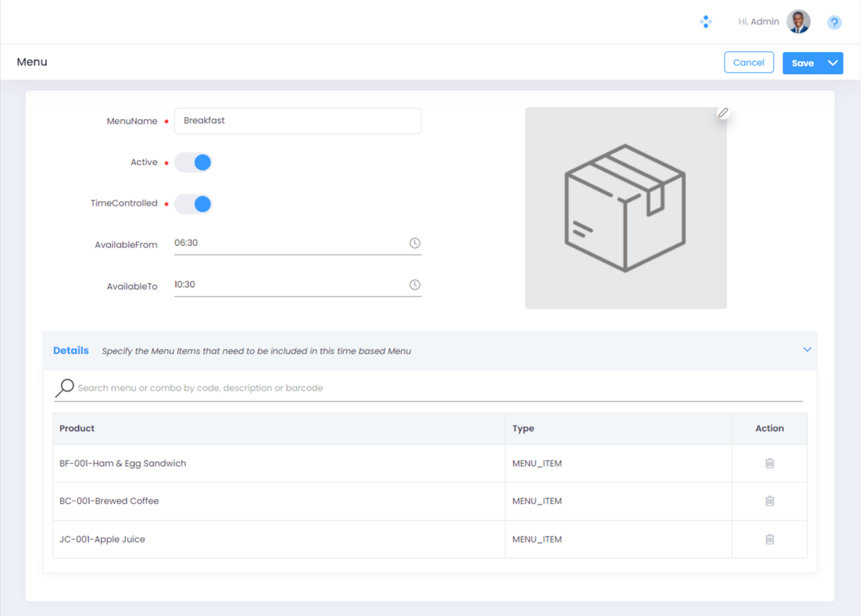Delete the Apple Juice row
861x616 pixels.
(x=770, y=539)
